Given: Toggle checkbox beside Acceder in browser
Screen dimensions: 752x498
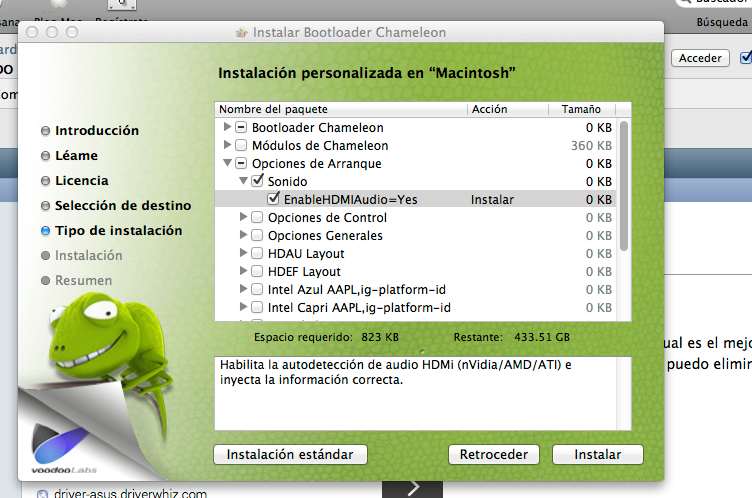Looking at the screenshot, I should (x=746, y=58).
